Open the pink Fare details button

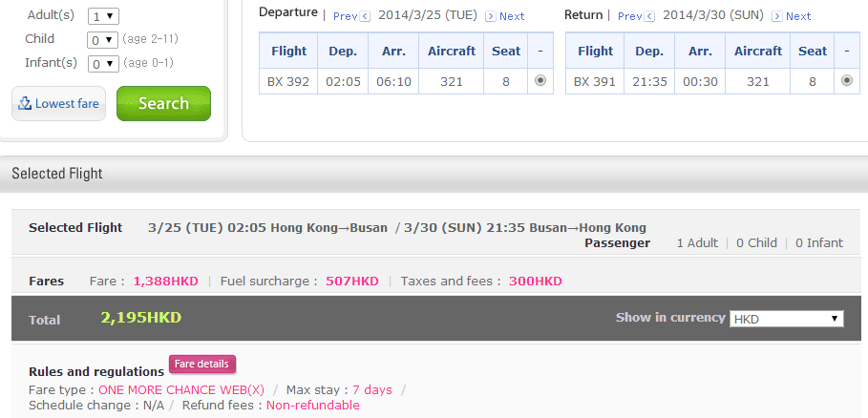tap(202, 364)
